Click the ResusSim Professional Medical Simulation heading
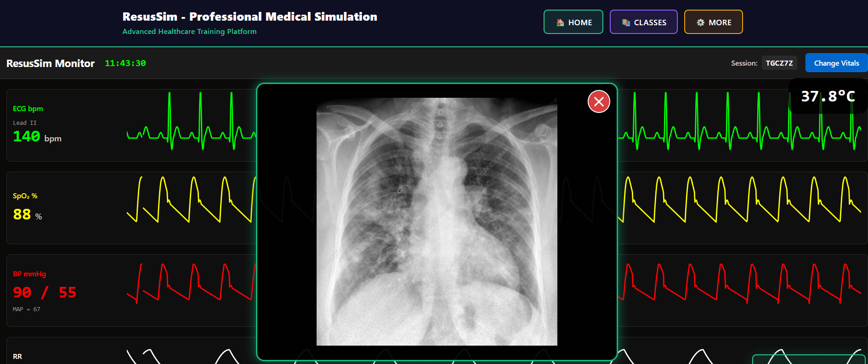868x364 pixels. click(x=250, y=17)
